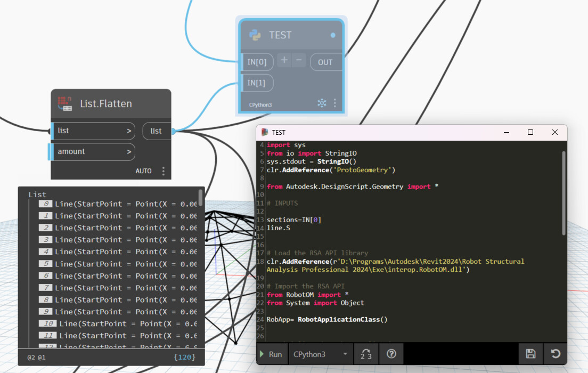Screen dimensions: 588x373
Task: Remove an input with the minus button
Action: [x=299, y=60]
